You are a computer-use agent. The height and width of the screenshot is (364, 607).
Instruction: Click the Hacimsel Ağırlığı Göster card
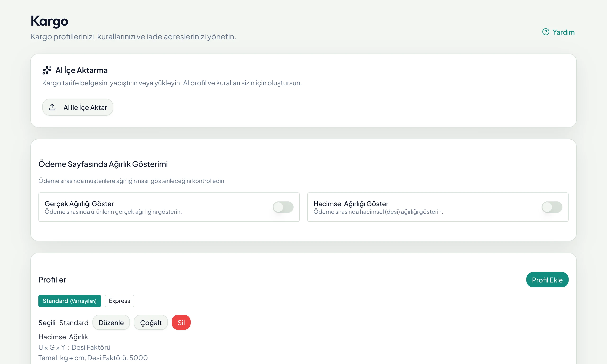[438, 207]
